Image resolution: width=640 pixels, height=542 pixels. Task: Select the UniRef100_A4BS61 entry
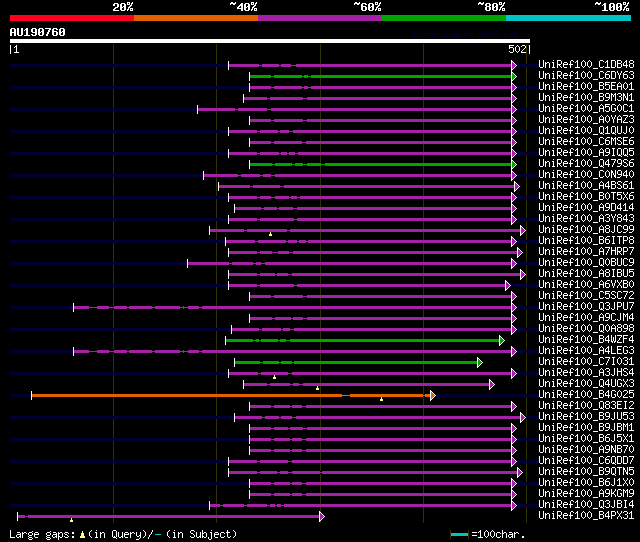tap(586, 186)
